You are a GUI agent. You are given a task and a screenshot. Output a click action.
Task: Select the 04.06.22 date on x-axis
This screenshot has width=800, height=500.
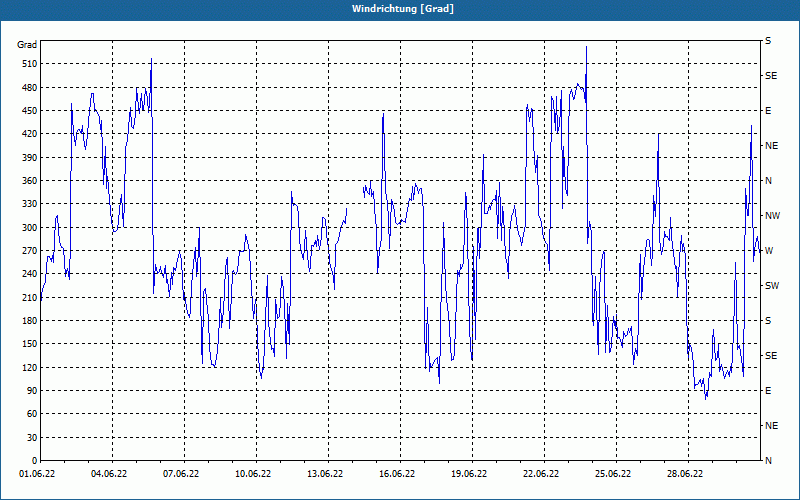(x=109, y=474)
